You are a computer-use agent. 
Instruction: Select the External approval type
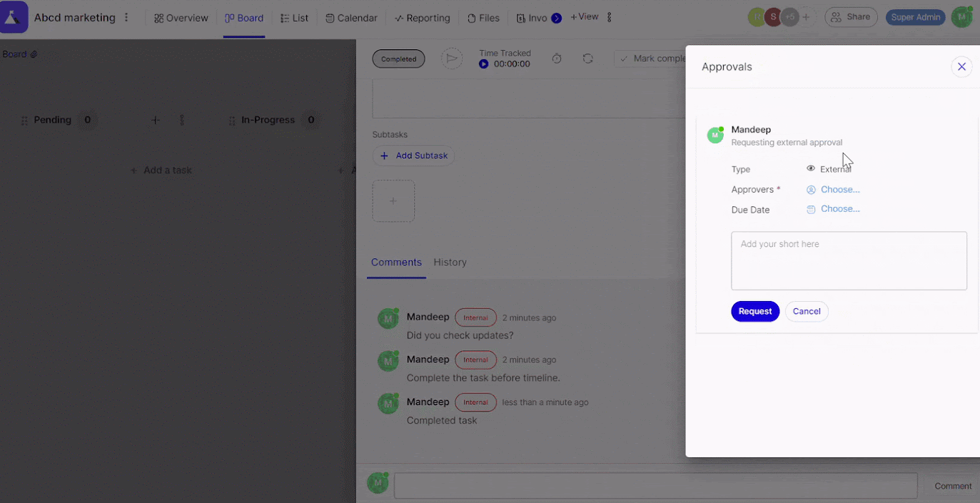click(x=834, y=168)
